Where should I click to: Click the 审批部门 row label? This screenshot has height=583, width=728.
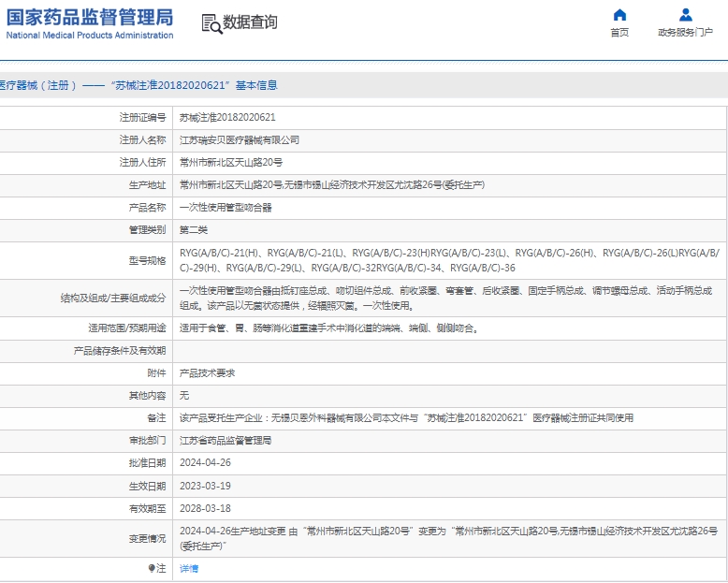[x=147, y=441]
